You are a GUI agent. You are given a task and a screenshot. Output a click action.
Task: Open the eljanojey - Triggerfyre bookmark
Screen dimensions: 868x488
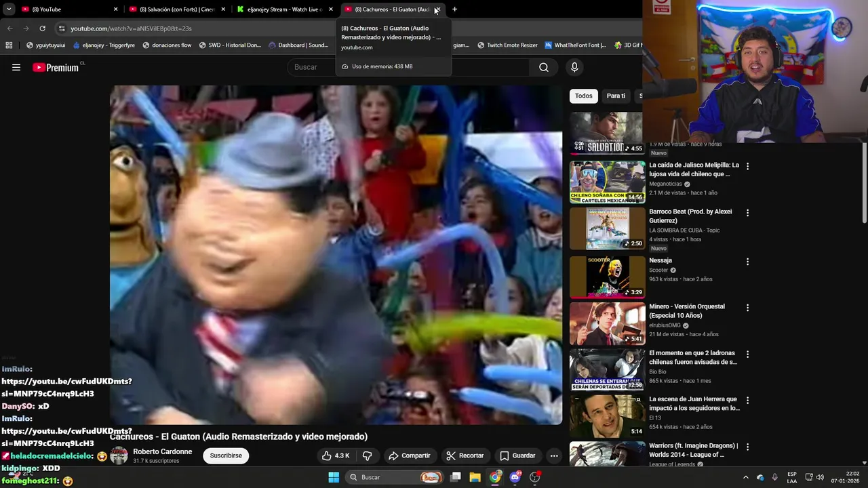coord(104,45)
